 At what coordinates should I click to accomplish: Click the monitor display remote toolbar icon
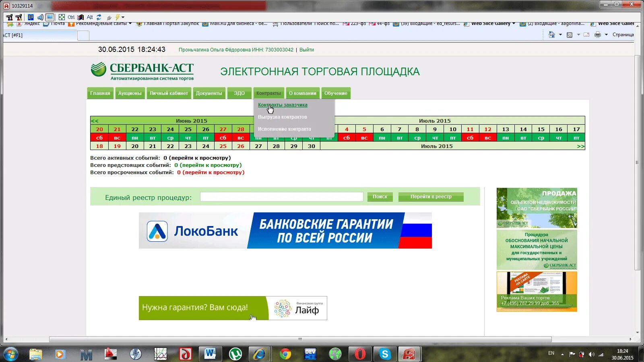[x=50, y=17]
